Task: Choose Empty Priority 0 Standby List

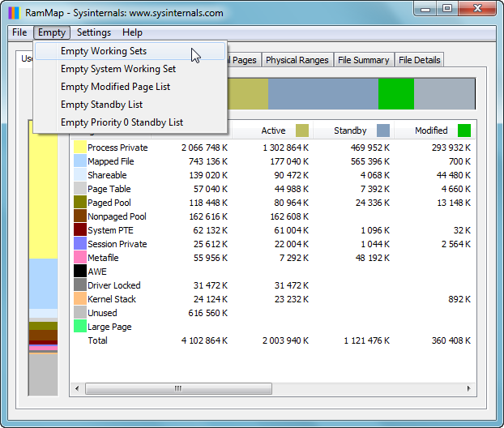Action: [x=130, y=122]
